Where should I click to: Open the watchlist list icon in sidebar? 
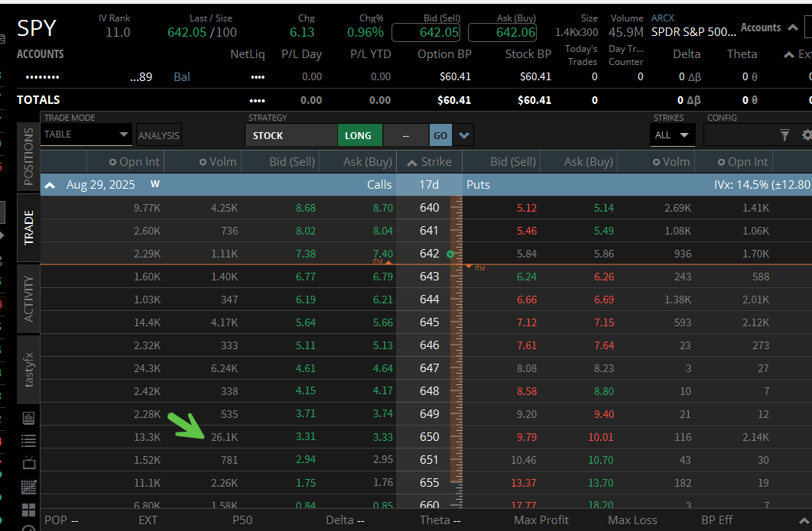[28, 441]
